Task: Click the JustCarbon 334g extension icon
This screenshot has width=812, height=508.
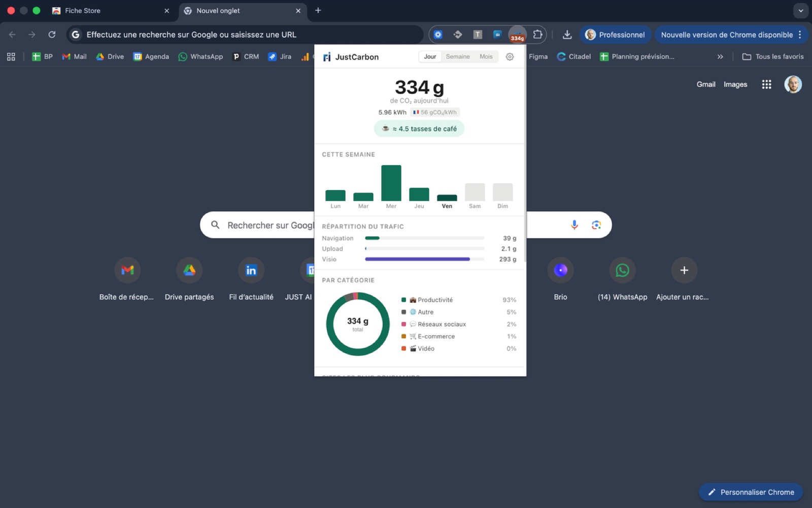Action: pyautogui.click(x=517, y=35)
